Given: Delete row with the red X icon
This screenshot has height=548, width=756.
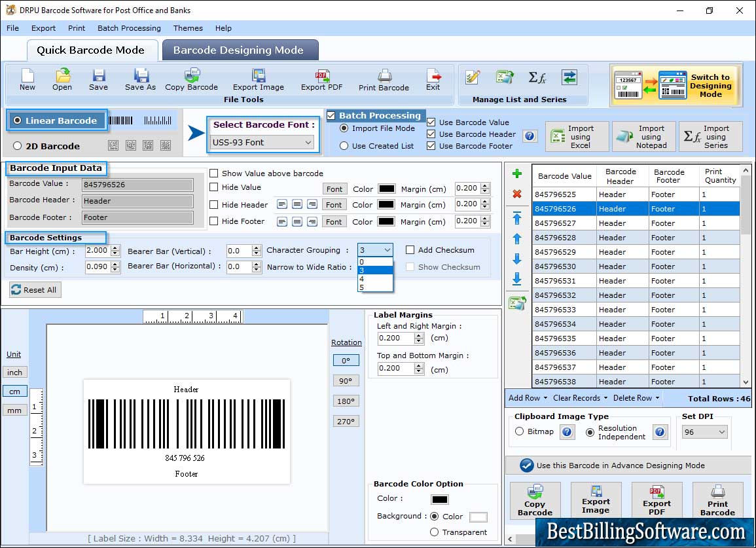Looking at the screenshot, I should [517, 194].
